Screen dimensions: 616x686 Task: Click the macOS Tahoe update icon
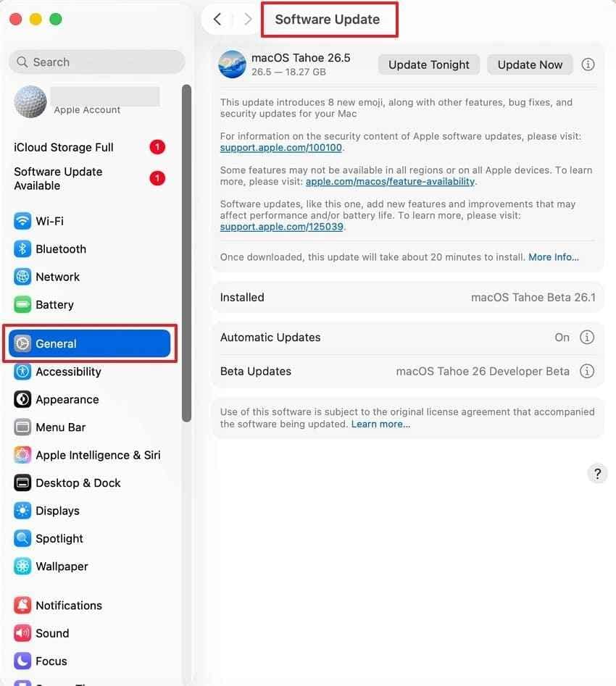232,64
